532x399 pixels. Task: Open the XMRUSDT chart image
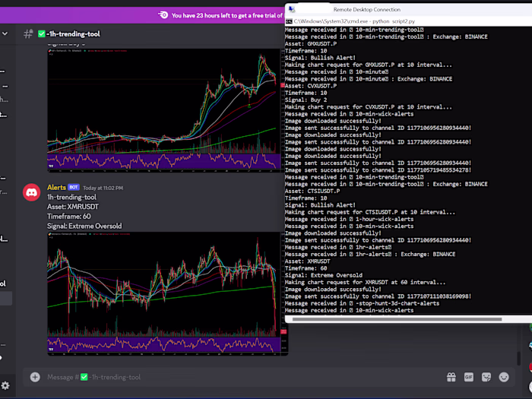click(168, 294)
